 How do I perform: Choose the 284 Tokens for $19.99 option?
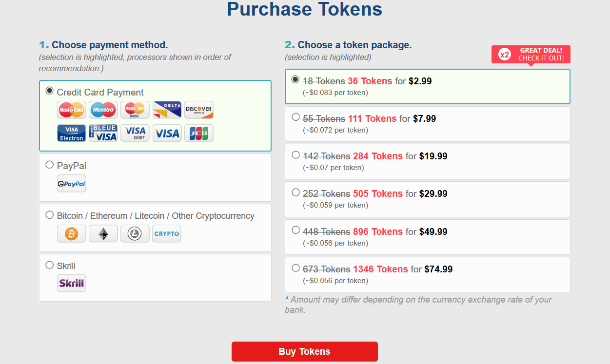[428, 161]
